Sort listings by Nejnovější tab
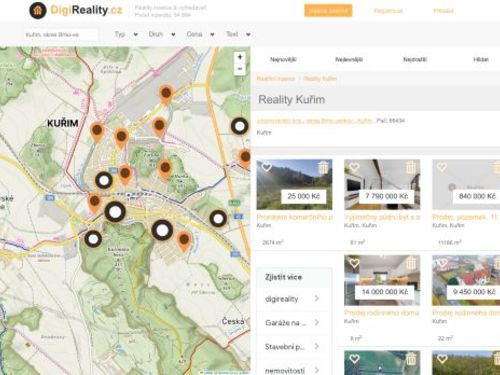Viewport: 500px width, 375px height. coord(283,60)
